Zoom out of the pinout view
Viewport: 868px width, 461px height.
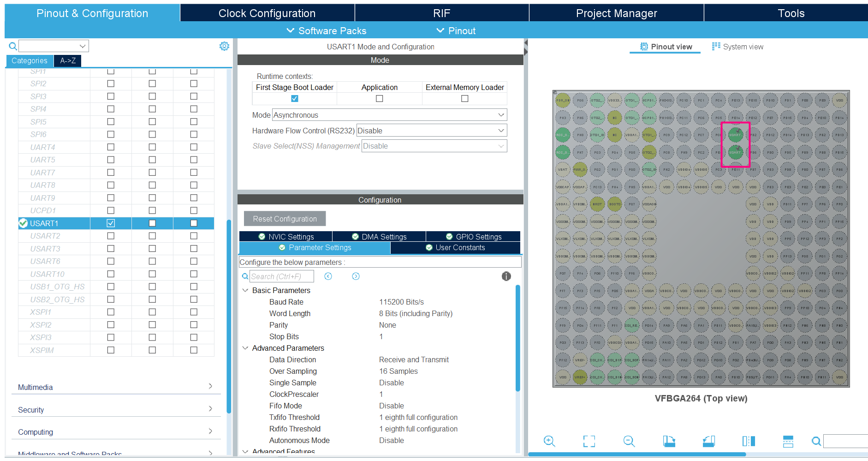(x=629, y=441)
